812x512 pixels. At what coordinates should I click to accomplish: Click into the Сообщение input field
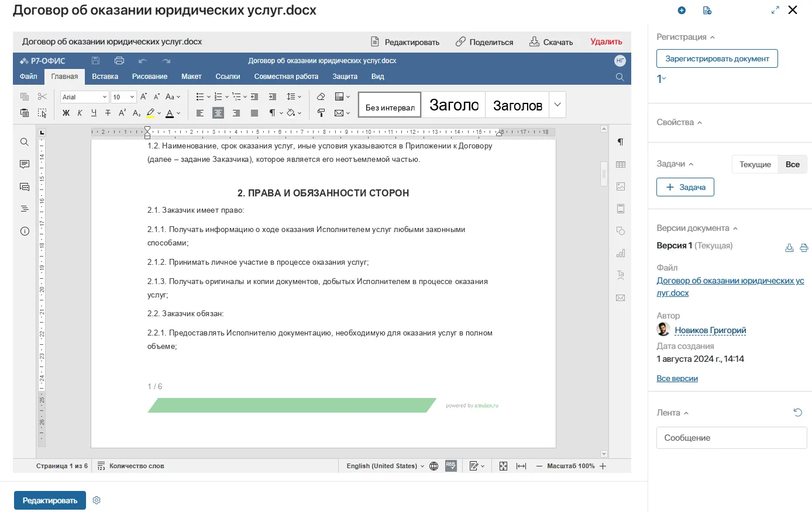731,438
